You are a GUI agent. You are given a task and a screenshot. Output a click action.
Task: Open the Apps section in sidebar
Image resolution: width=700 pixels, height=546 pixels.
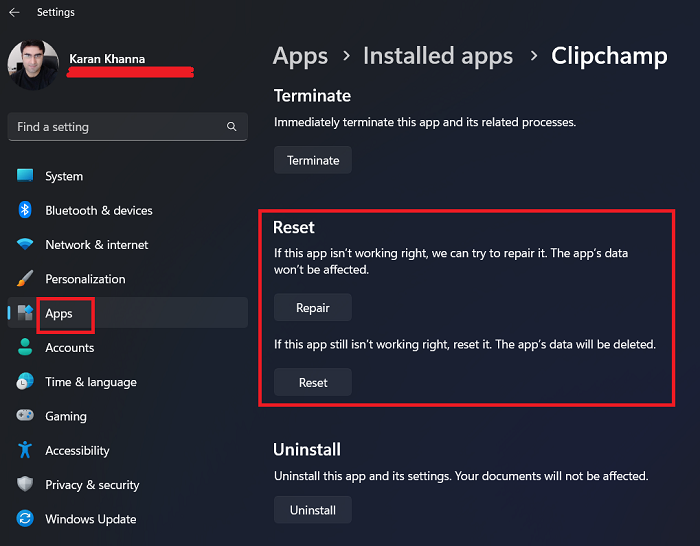pyautogui.click(x=59, y=314)
